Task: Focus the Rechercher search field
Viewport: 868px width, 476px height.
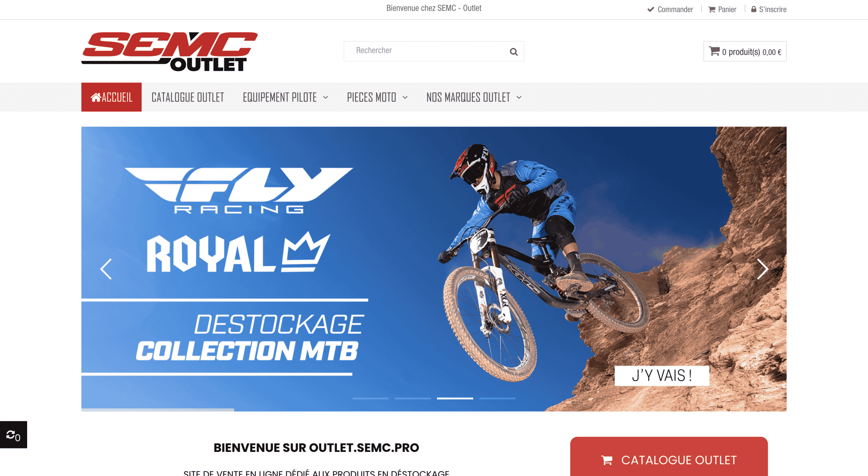Action: pyautogui.click(x=426, y=51)
